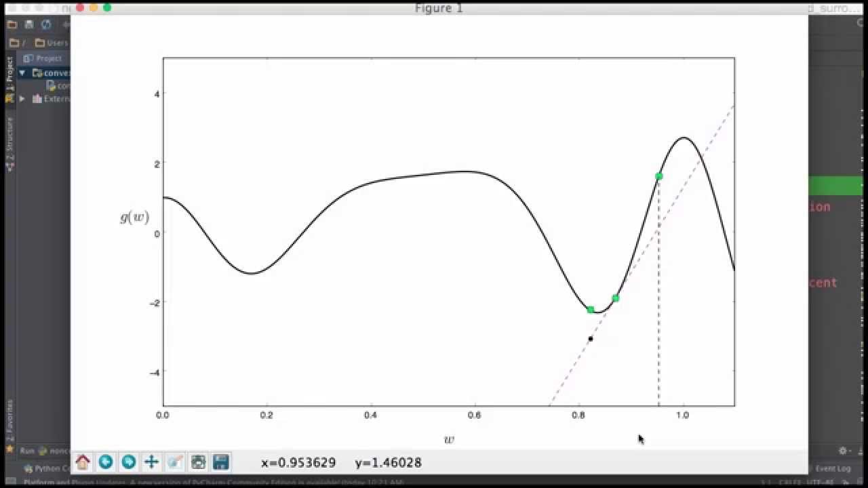The height and width of the screenshot is (488, 868).
Task: Click the Users breadcrumb folder in PyCharm
Action: pyautogui.click(x=52, y=42)
